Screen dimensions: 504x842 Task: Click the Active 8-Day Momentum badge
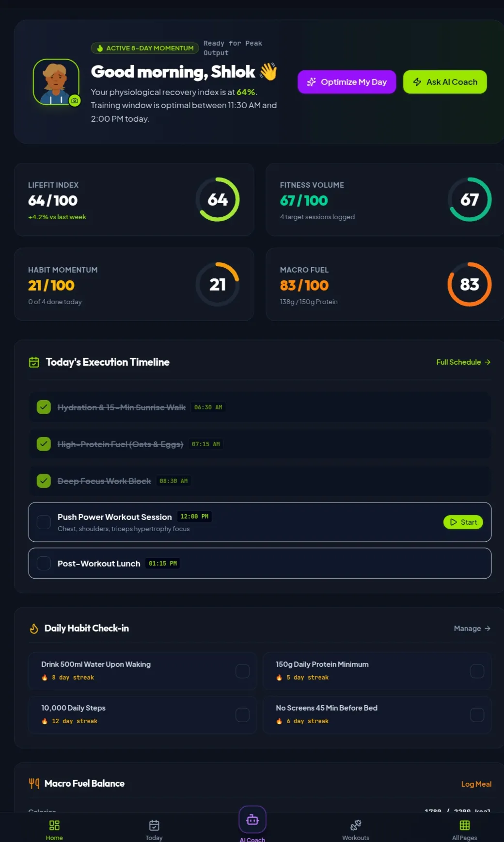[x=145, y=48]
